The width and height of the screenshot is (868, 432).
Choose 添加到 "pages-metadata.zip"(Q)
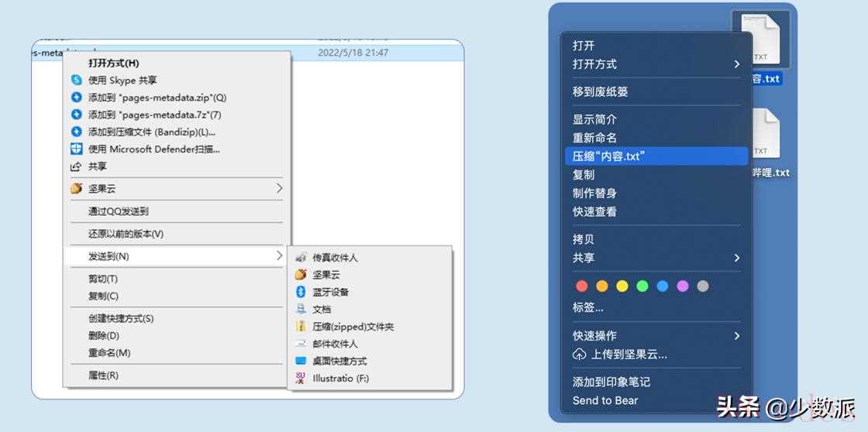click(157, 98)
